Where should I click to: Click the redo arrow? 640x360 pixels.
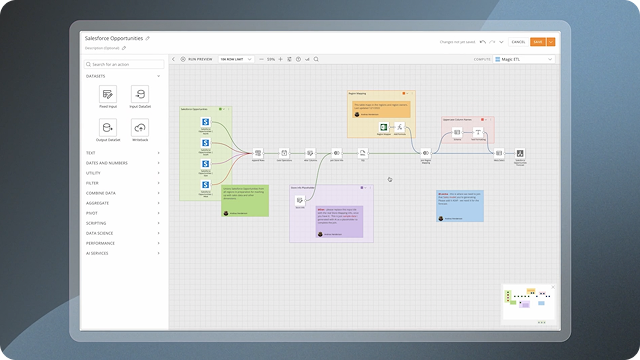click(x=492, y=42)
